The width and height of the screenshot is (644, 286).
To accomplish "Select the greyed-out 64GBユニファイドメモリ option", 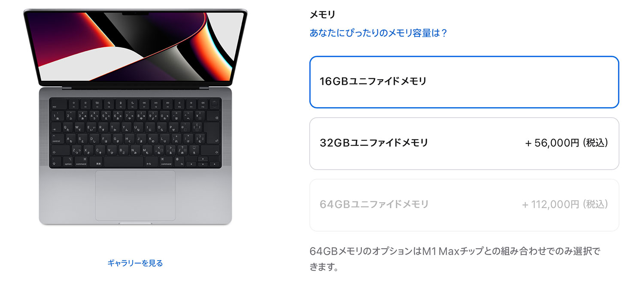I will click(464, 205).
